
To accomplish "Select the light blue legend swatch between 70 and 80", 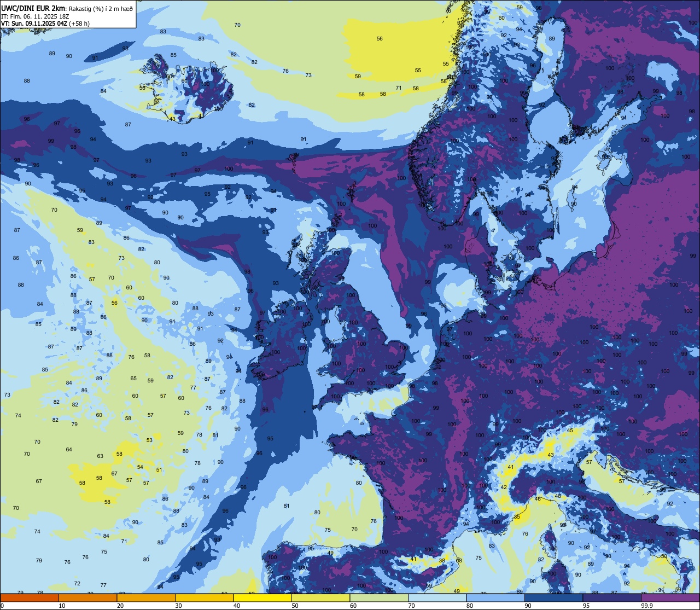I will click(437, 597).
